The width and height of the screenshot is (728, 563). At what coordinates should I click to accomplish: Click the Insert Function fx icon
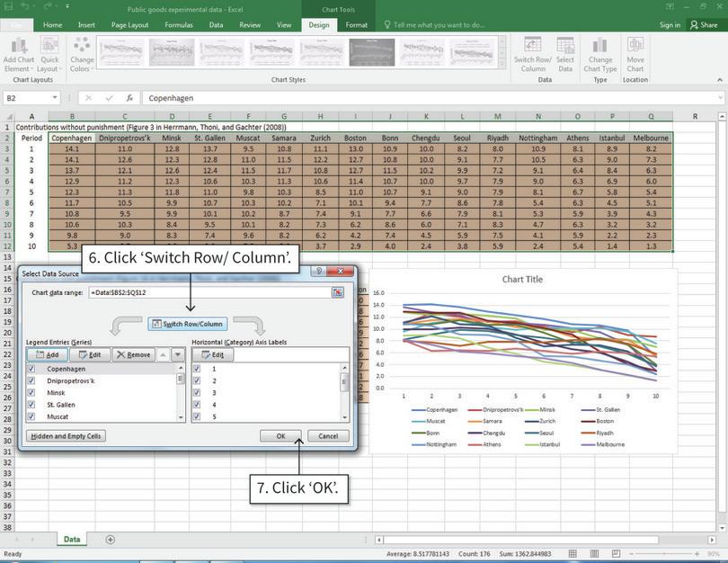[129, 98]
